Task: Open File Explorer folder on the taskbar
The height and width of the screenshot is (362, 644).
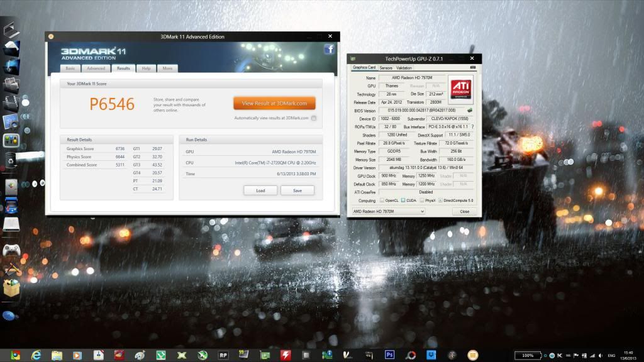Action: [x=57, y=355]
